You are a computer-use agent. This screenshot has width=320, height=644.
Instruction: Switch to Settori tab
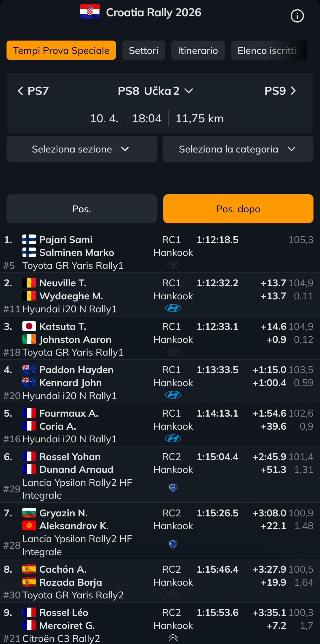[x=143, y=51]
